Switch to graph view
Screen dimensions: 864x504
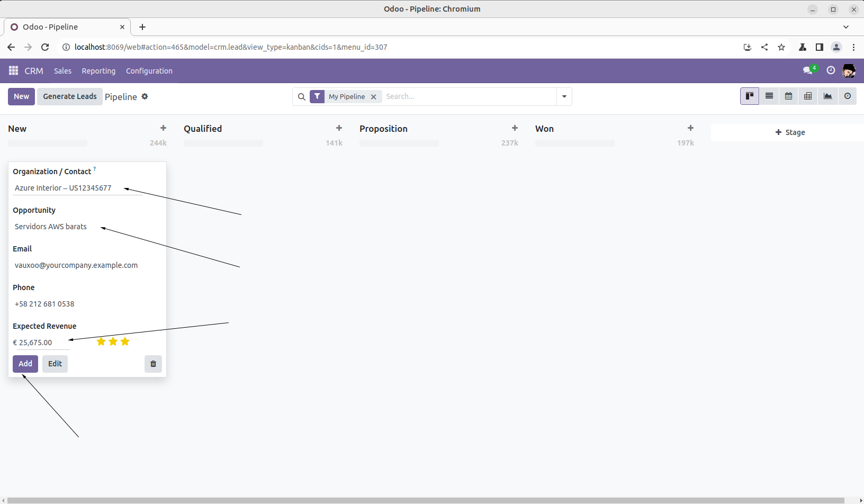[827, 96]
